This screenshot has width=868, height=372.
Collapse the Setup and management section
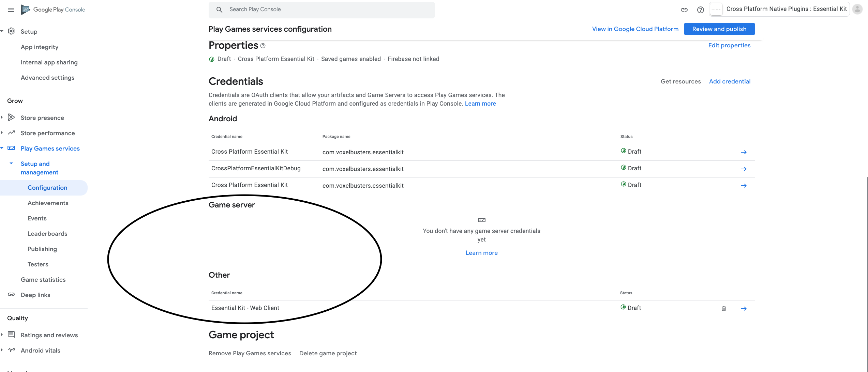pyautogui.click(x=11, y=164)
